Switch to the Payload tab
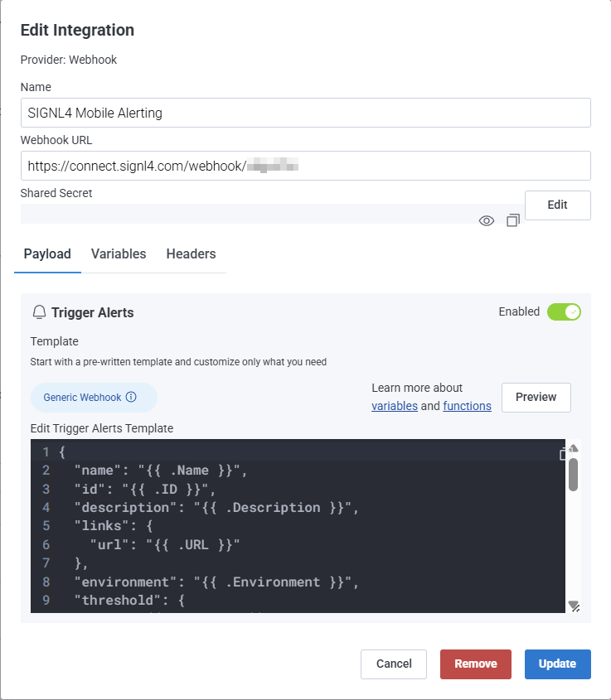 [x=47, y=254]
